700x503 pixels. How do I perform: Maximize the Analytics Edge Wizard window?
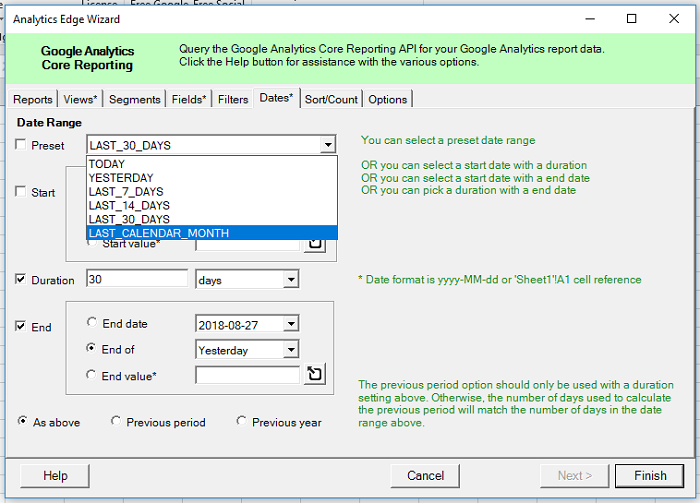[x=631, y=19]
